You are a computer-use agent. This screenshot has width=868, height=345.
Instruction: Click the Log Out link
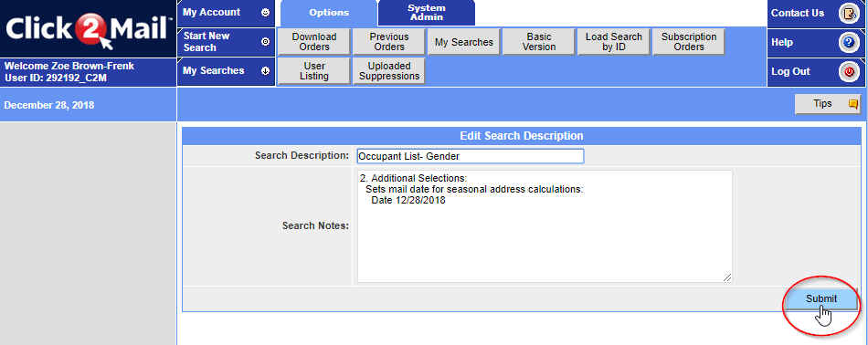(790, 72)
